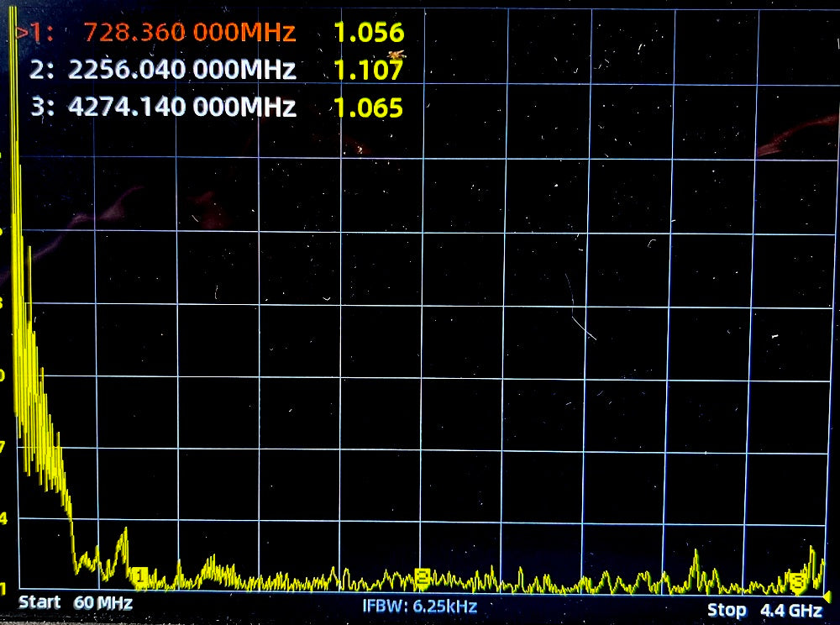Tap the 728.360 000MHz marker frequency
The image size is (840, 625).
pyautogui.click(x=189, y=34)
